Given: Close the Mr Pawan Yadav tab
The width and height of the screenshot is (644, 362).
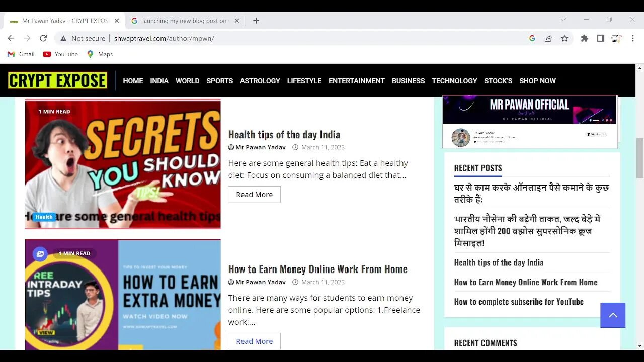Looking at the screenshot, I should coord(117,21).
